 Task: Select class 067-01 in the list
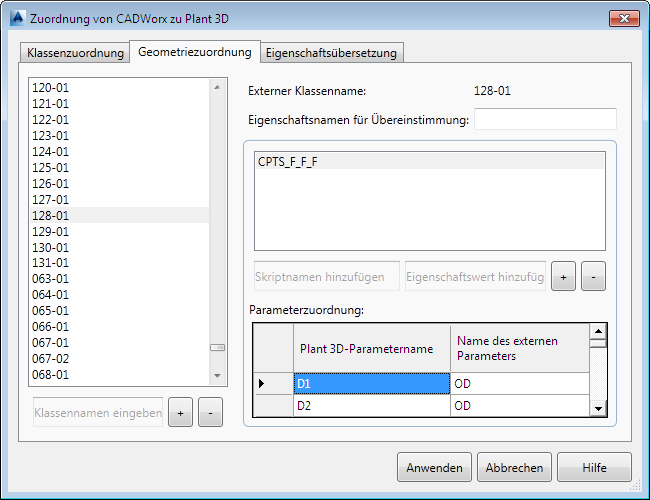pyautogui.click(x=120, y=342)
